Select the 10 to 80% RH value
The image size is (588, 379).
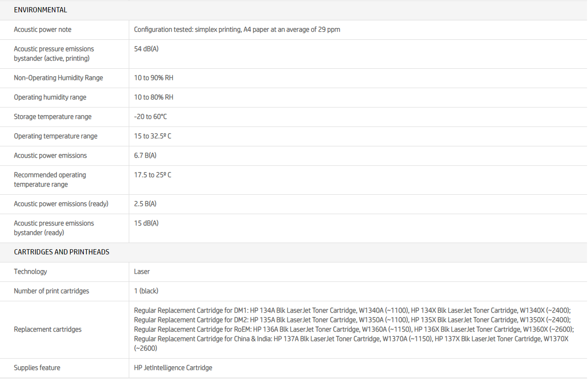coord(153,97)
